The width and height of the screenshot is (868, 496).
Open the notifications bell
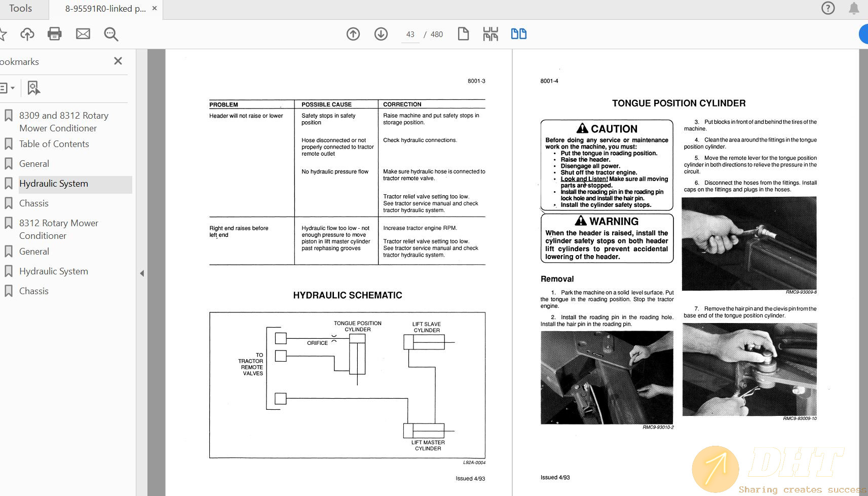pos(854,8)
